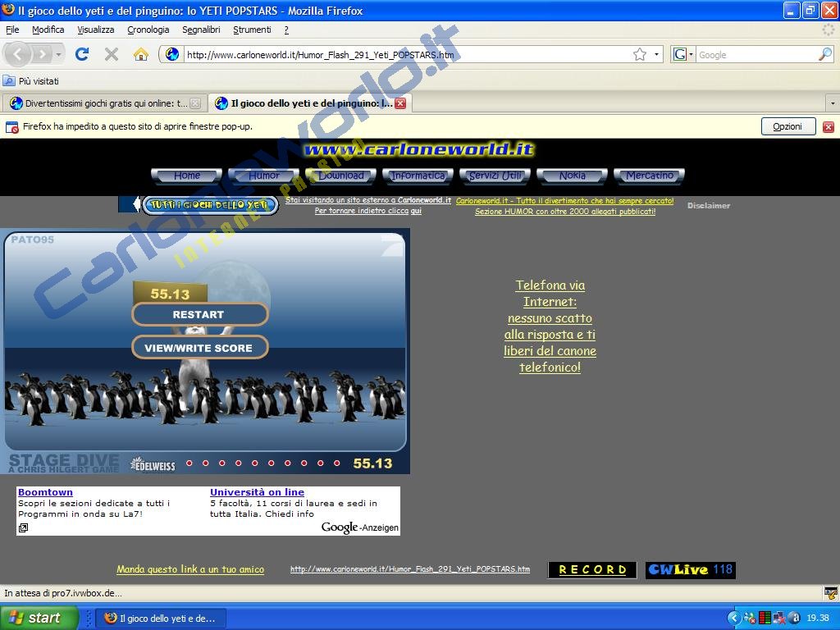Click the system clock showing 19.38
The height and width of the screenshot is (630, 840).
pyautogui.click(x=818, y=619)
